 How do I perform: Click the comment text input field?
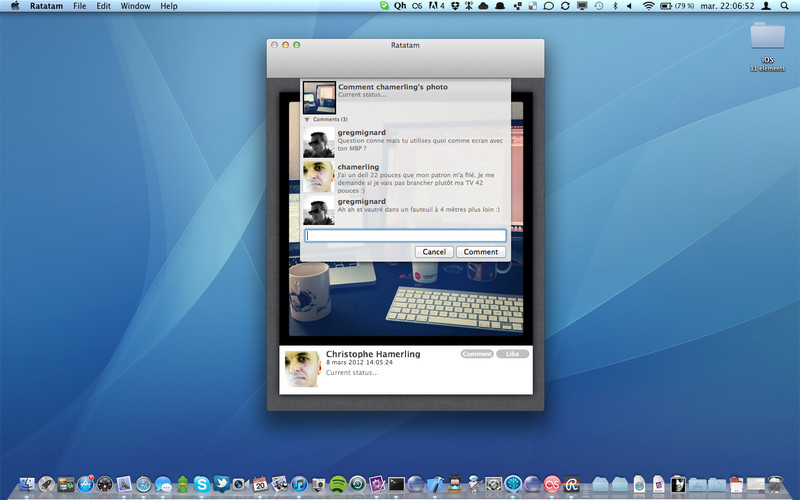point(406,235)
